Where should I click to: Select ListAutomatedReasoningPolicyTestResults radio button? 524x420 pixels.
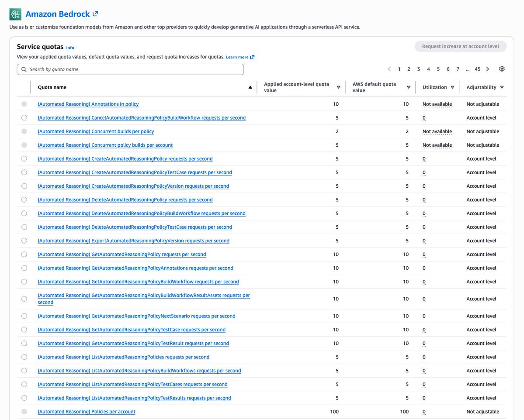tap(24, 398)
